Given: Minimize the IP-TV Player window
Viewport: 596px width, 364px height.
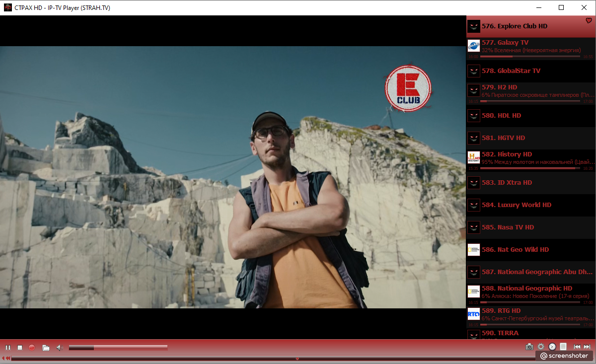Looking at the screenshot, I should pyautogui.click(x=538, y=7).
